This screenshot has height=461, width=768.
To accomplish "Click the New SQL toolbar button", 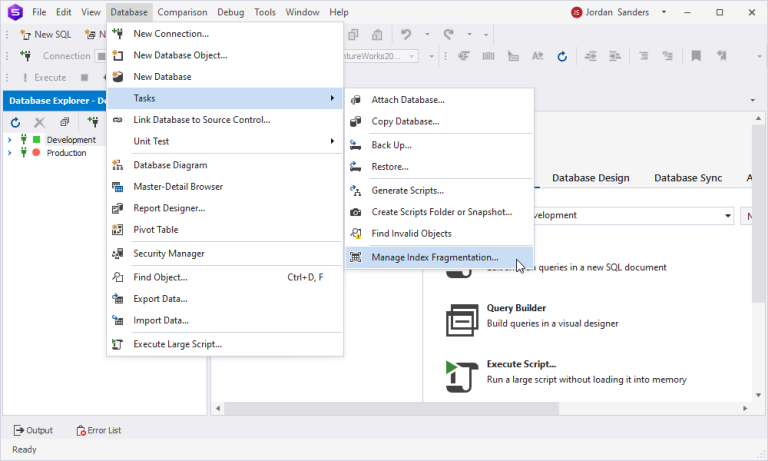I will (46, 34).
